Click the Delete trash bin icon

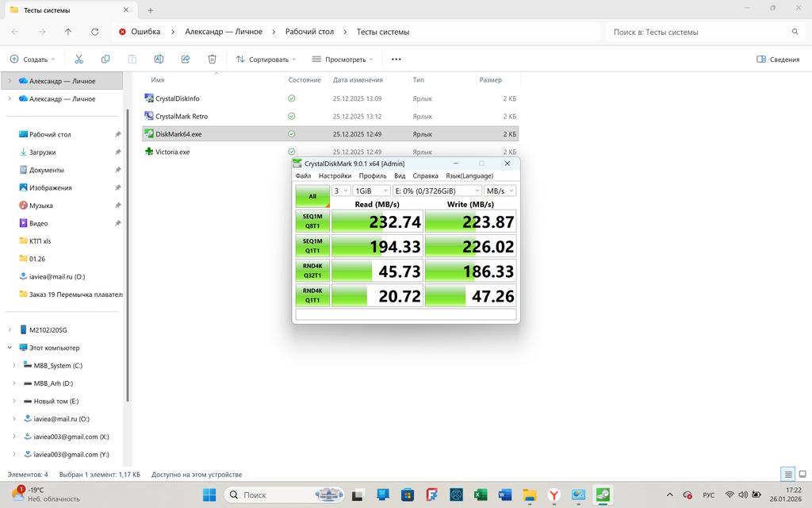tap(212, 60)
